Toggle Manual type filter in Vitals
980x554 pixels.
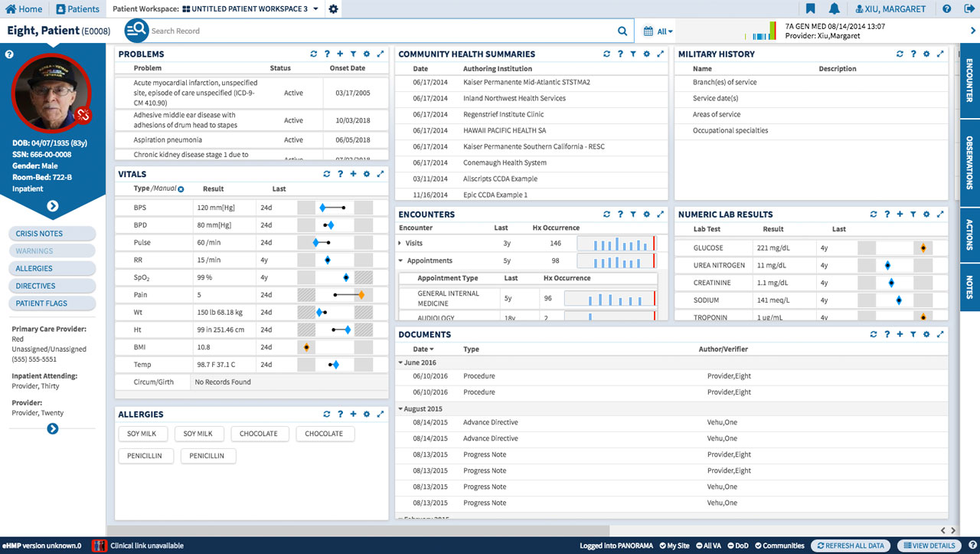[x=181, y=189]
